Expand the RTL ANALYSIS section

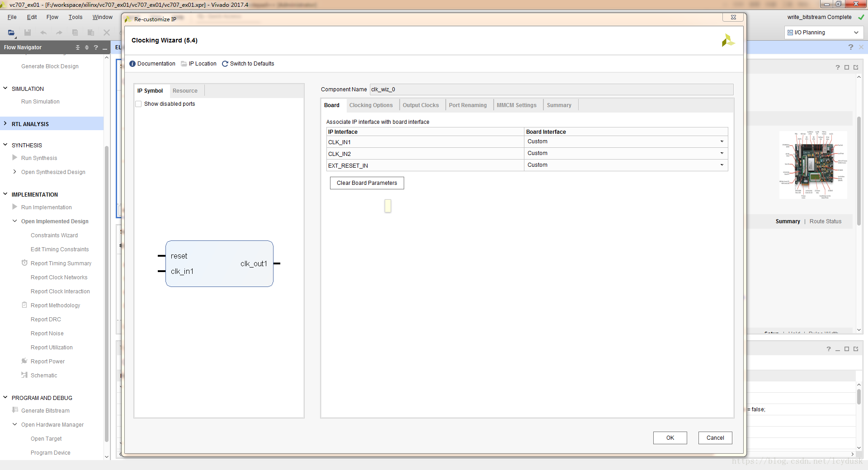pos(5,123)
